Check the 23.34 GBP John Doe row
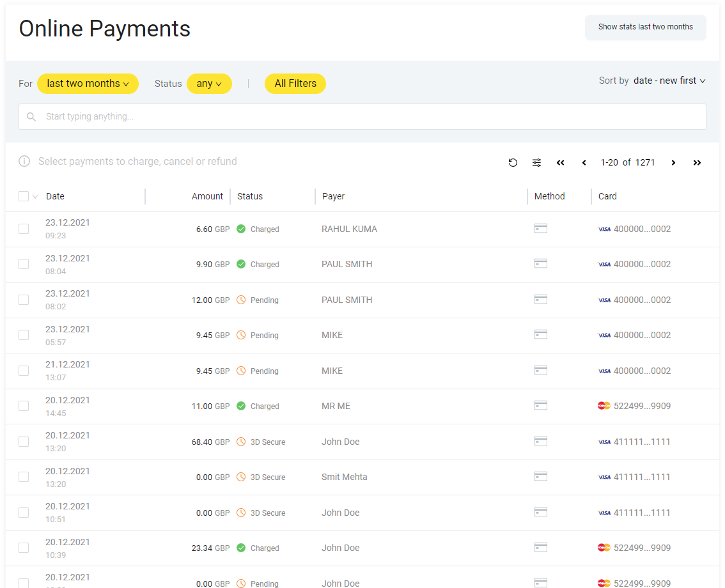This screenshot has width=725, height=588. pos(24,548)
